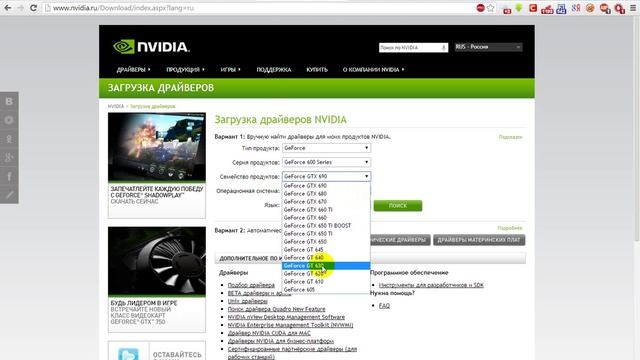This screenshot has height=360, width=640.
Task: Open the red speech bubble extension icon
Action: pyautogui.click(x=605, y=9)
